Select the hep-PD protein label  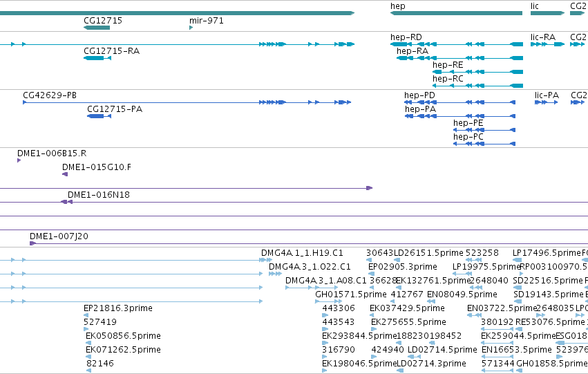click(419, 95)
